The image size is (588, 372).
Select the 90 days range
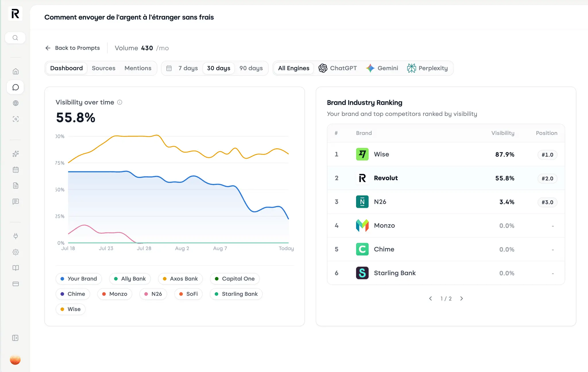point(251,68)
